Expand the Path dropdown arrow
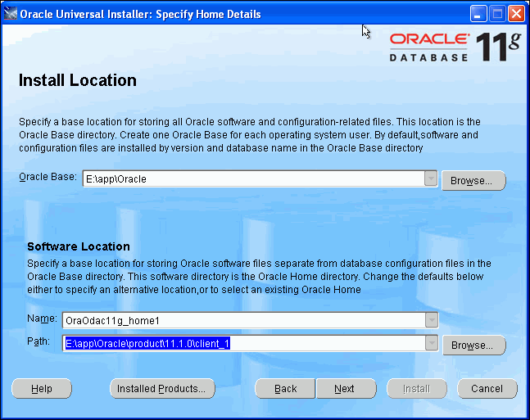 tap(431, 343)
